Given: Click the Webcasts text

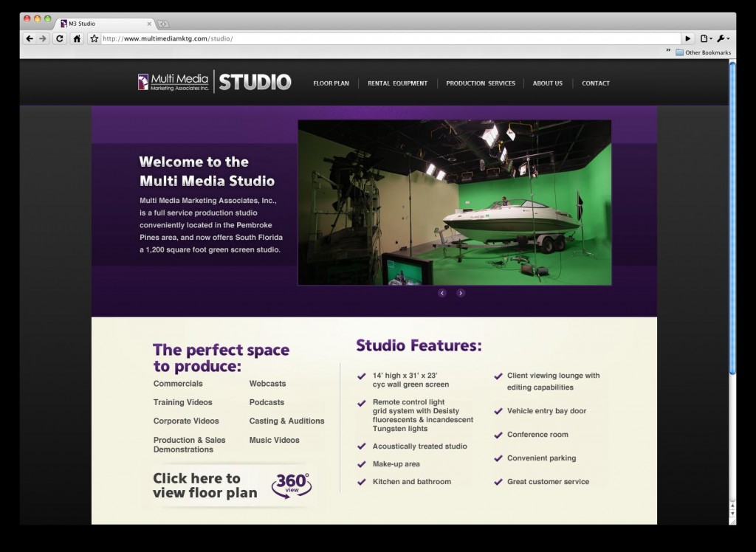Looking at the screenshot, I should [267, 384].
